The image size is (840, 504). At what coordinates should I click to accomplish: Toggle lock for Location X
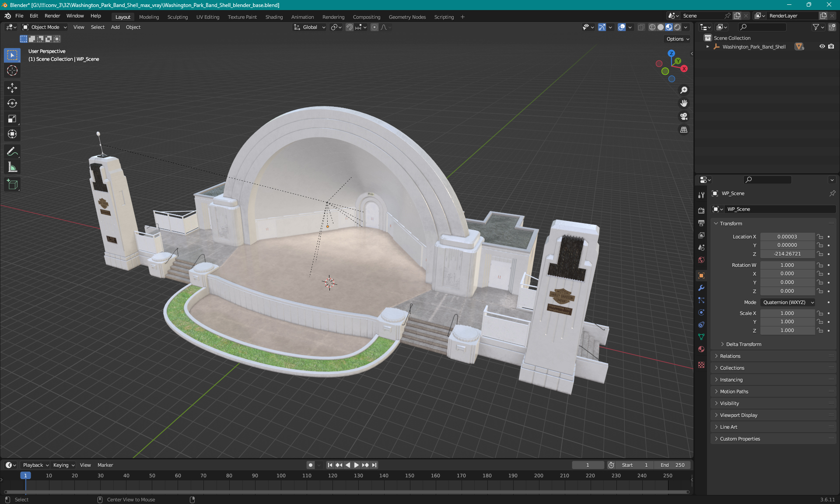[820, 237]
